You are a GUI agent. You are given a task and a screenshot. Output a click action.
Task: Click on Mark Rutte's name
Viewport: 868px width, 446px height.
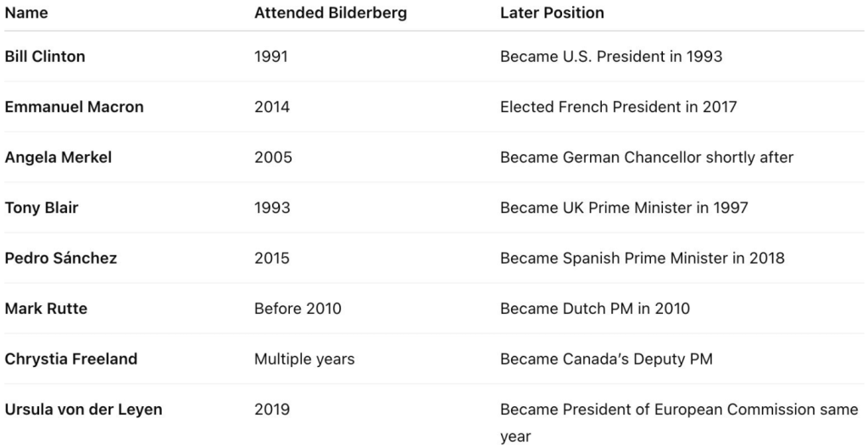46,309
